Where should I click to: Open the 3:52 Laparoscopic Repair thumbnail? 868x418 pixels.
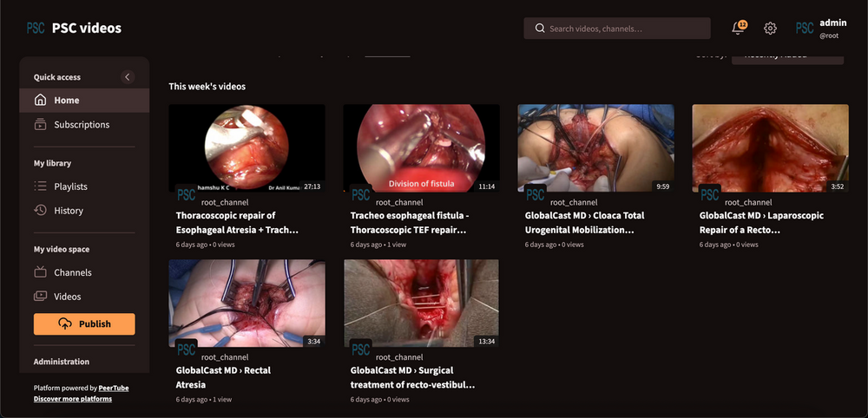(x=770, y=148)
